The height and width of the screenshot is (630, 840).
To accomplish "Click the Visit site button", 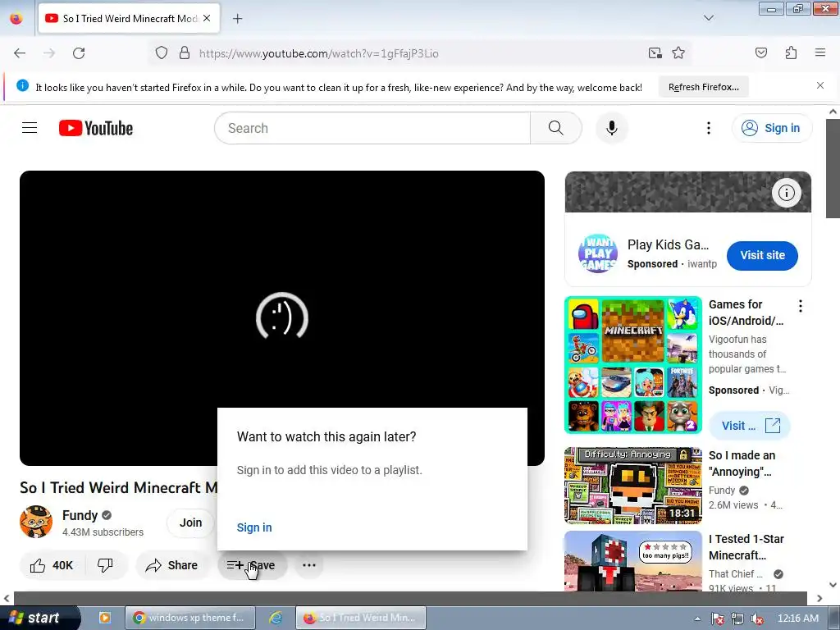I will point(762,256).
